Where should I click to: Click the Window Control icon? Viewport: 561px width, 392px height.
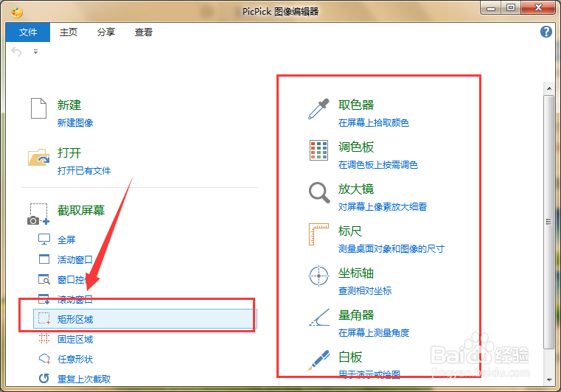click(x=44, y=279)
